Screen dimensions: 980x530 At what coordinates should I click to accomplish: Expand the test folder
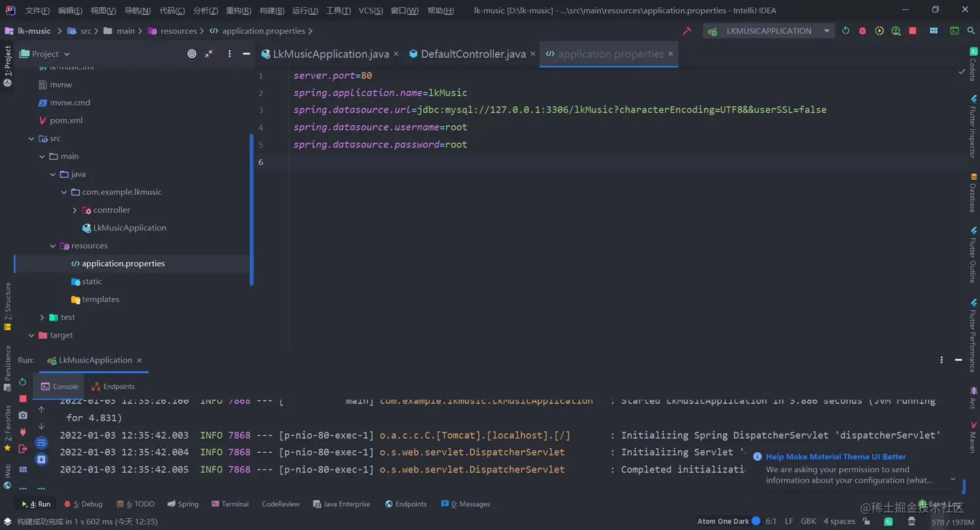tap(42, 317)
